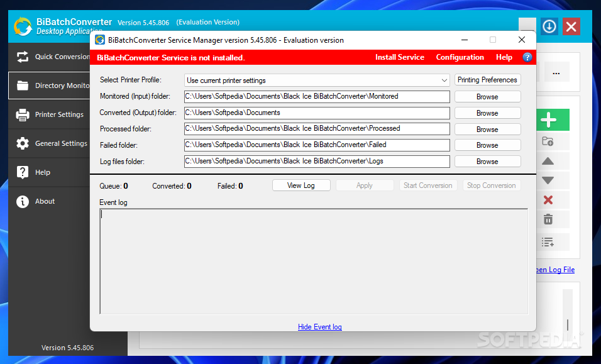The height and width of the screenshot is (364, 601).
Task: Browse for the Converted (Output) folder
Action: [488, 113]
